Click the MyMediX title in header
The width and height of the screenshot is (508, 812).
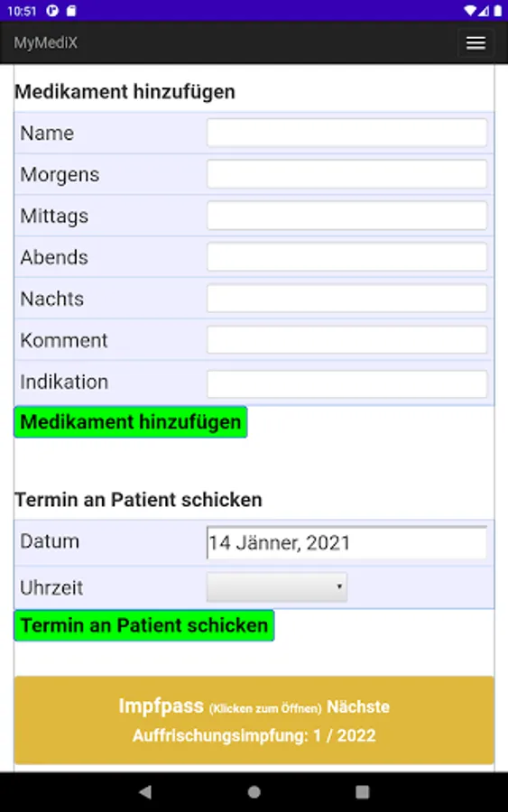point(46,42)
